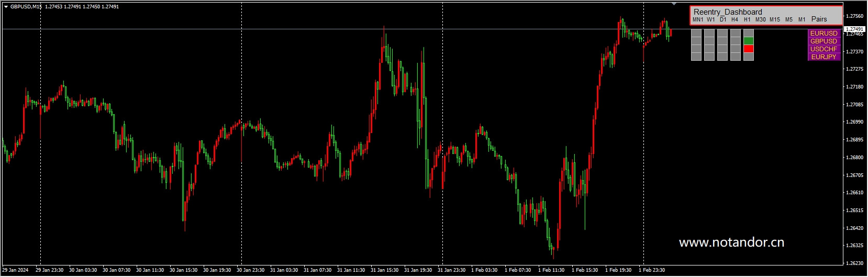Click the 1 Feb 11:30 time label
The height and width of the screenshot is (277, 868).
pyautogui.click(x=551, y=271)
